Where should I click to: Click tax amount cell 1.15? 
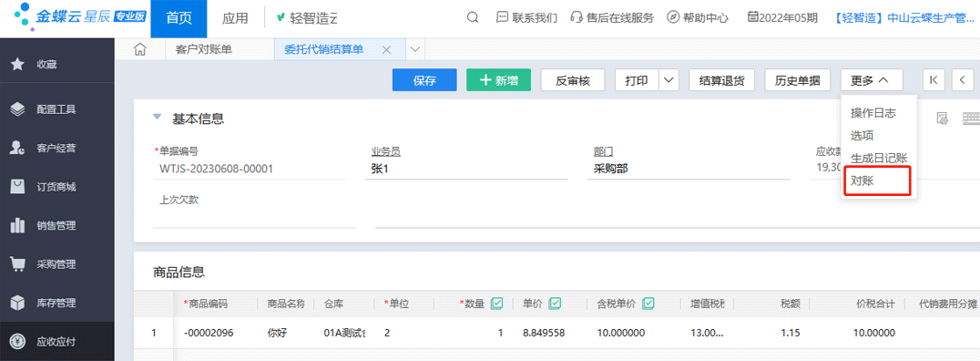(790, 334)
